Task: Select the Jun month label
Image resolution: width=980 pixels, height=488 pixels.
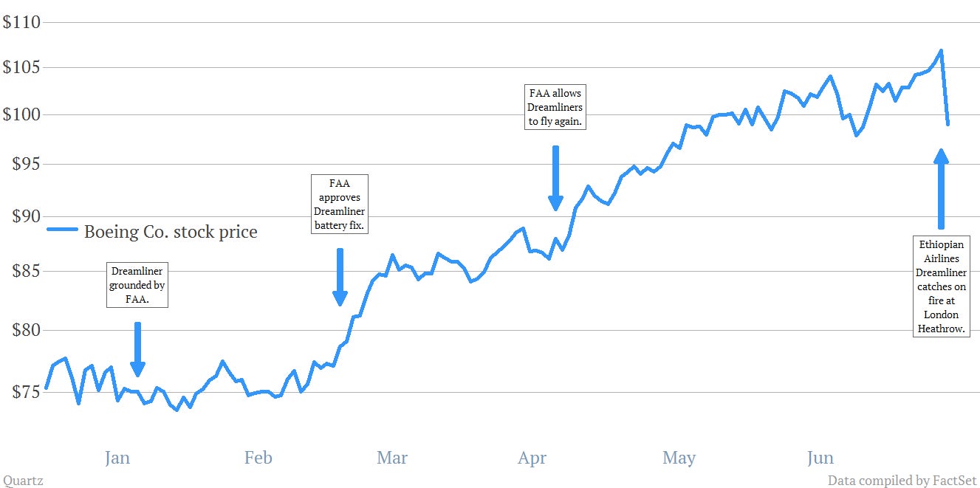Action: pyautogui.click(x=820, y=458)
